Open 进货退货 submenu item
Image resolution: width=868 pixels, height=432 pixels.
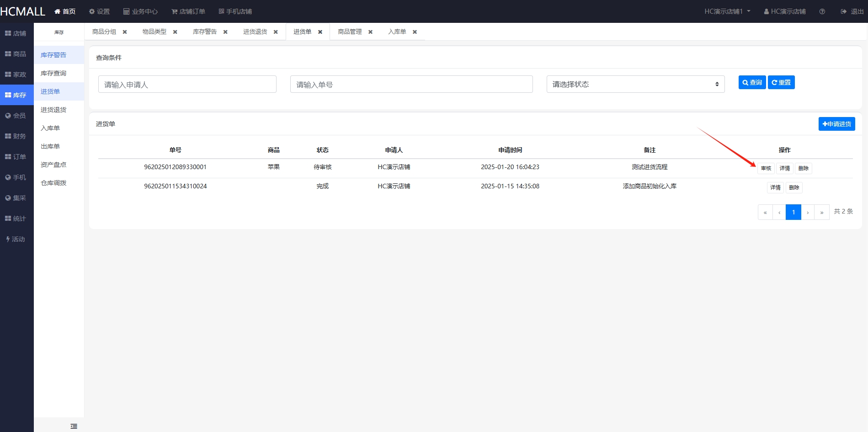point(59,110)
